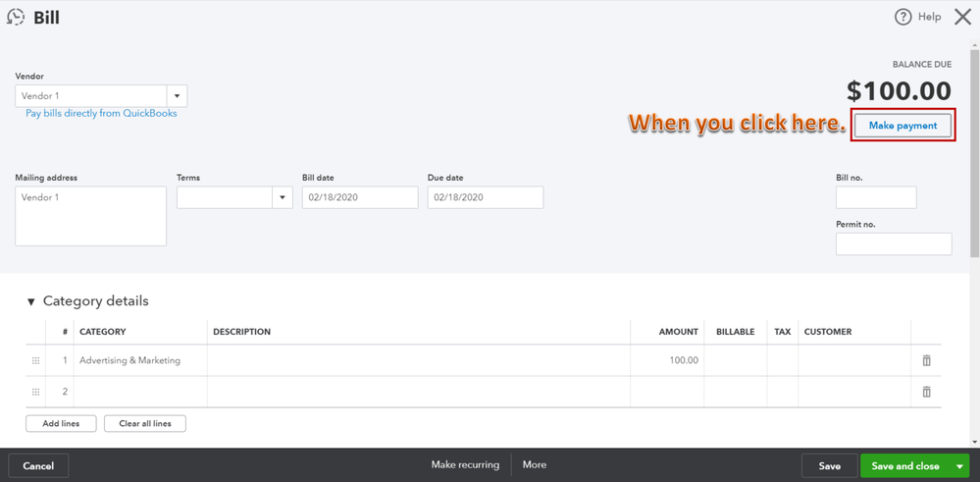Open Save and close options arrow
Viewport: 980px width, 482px height.
pos(959,466)
